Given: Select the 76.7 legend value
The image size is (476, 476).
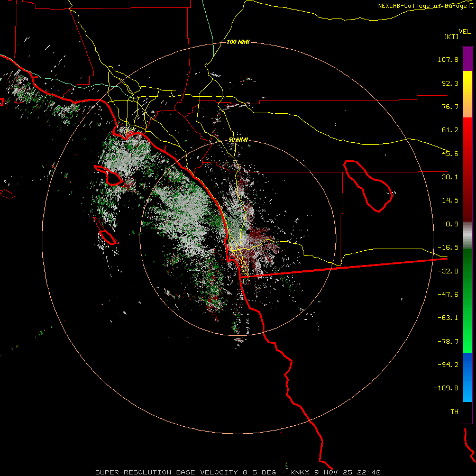Looking at the screenshot, I should pyautogui.click(x=450, y=106).
